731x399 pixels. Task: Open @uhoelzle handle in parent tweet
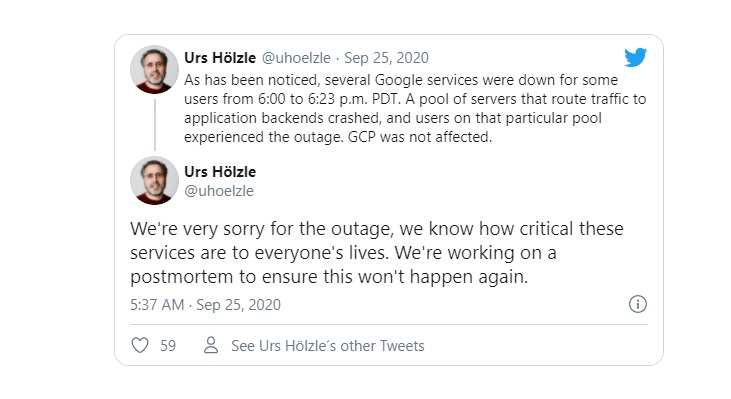[296, 58]
